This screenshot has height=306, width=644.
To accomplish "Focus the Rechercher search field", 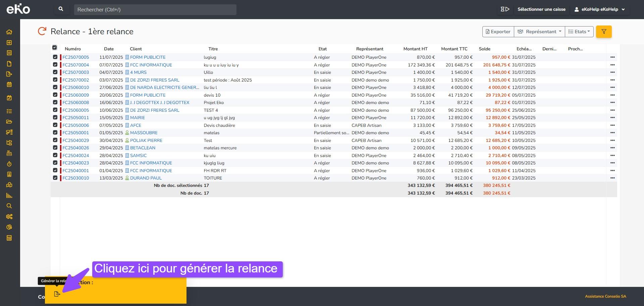I will [155, 10].
